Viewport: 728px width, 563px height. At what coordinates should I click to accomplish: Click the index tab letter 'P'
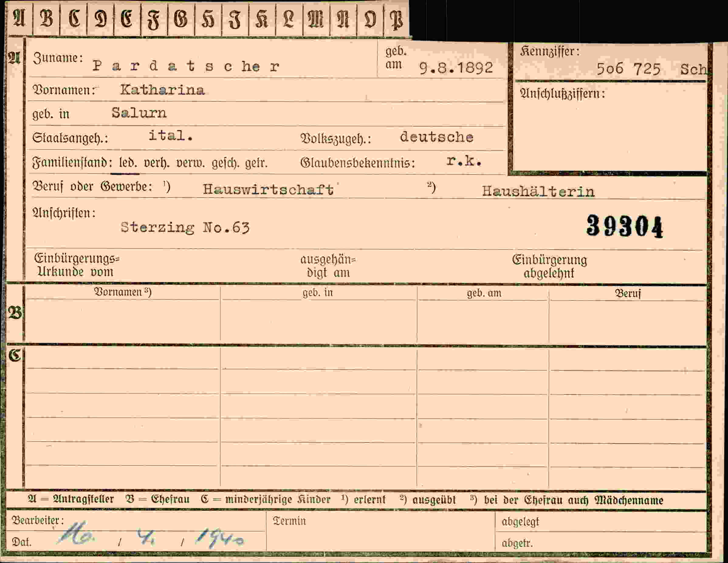(x=396, y=20)
